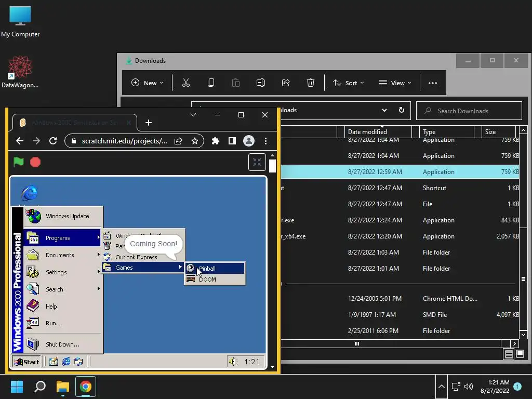Select Run... in the Start menu
This screenshot has width=532, height=399.
pyautogui.click(x=63, y=323)
